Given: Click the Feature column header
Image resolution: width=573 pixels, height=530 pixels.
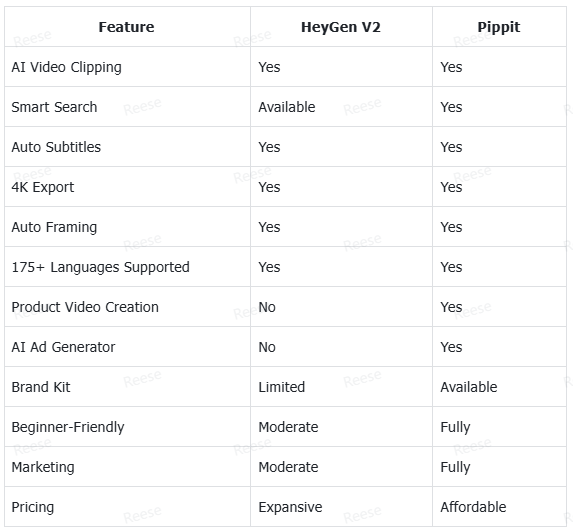Looking at the screenshot, I should pos(126,27).
